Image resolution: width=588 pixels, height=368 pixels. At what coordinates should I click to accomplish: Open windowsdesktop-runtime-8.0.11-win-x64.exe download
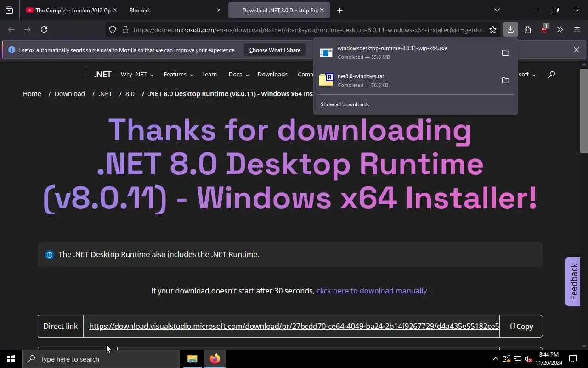407,52
